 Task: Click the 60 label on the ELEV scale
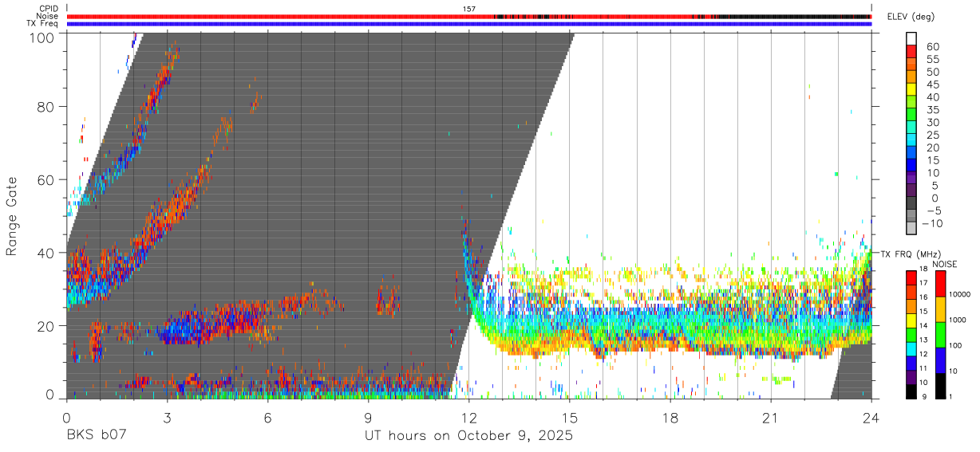[x=931, y=46]
